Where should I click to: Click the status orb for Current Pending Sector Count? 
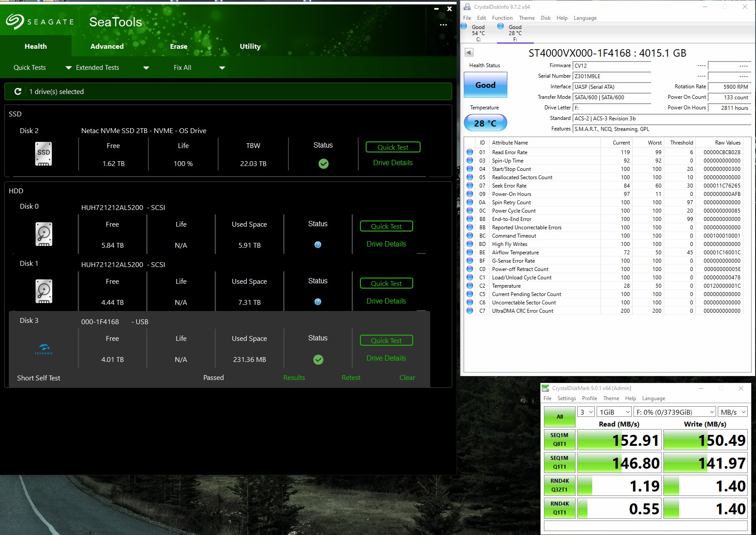470,294
